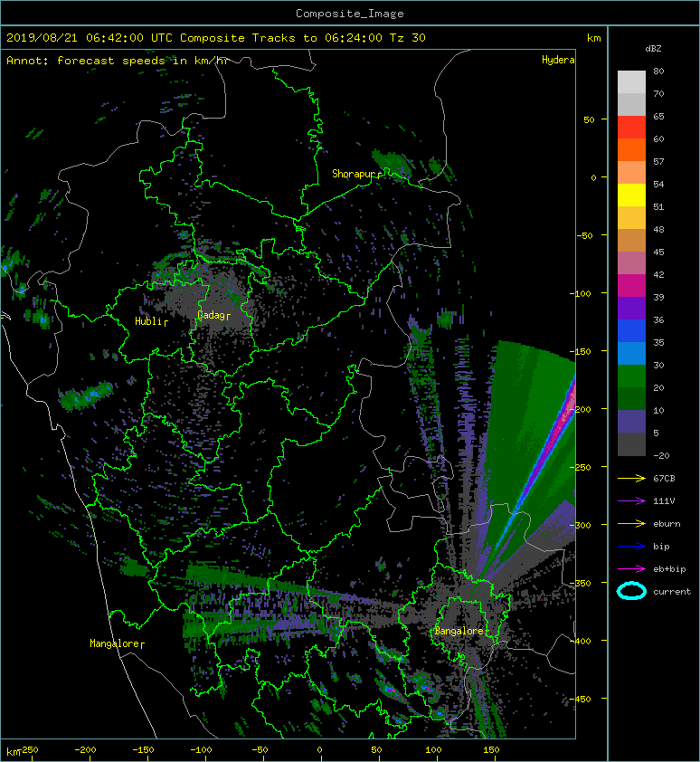Select the red 60–65 dBZ color swatch
The image size is (700, 762).
pos(631,128)
